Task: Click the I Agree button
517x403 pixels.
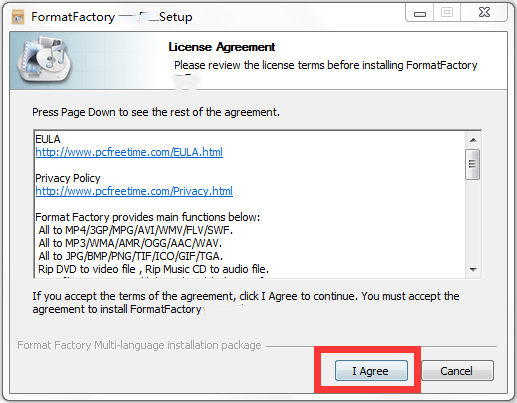Action: [371, 370]
